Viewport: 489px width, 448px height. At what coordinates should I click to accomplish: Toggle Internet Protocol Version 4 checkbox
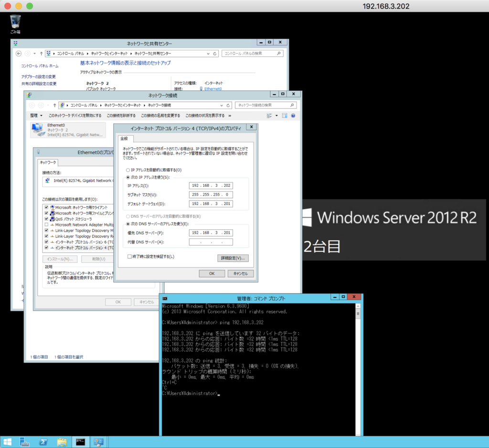[46, 248]
